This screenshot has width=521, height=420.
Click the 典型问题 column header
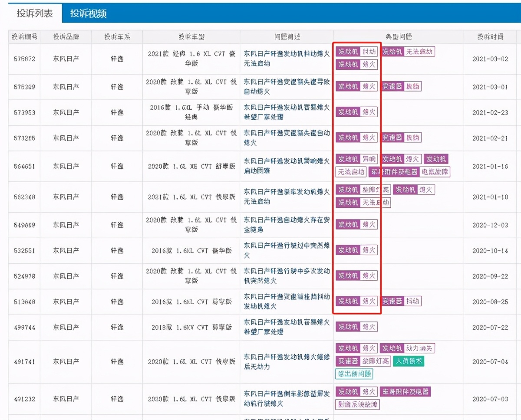pos(399,37)
